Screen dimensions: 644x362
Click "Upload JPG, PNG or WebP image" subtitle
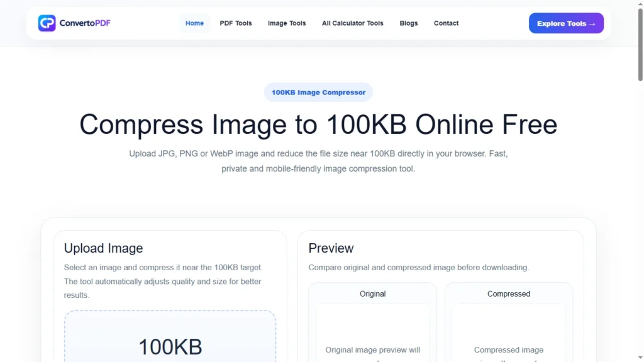[318, 162]
